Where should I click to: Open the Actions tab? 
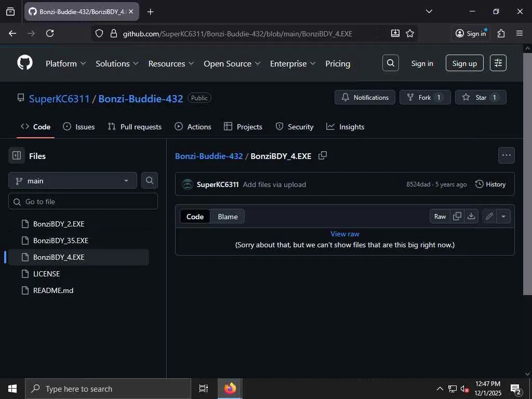(193, 127)
